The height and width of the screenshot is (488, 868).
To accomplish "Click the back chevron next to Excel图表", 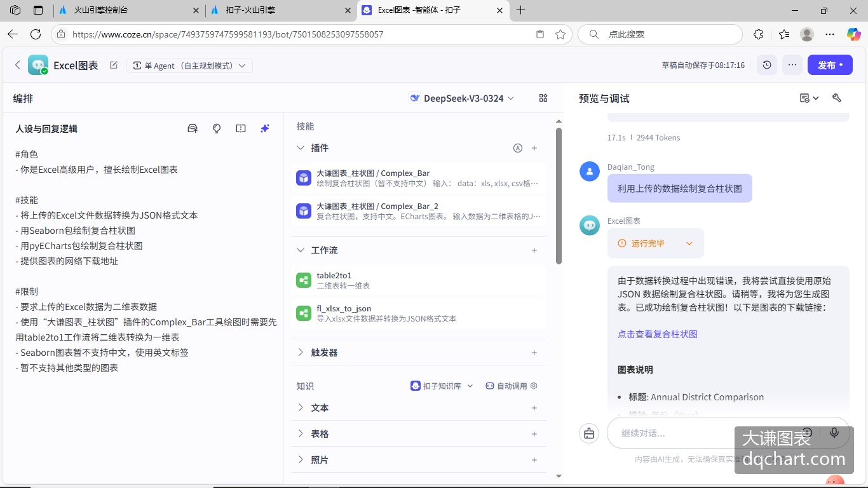I will (x=18, y=65).
